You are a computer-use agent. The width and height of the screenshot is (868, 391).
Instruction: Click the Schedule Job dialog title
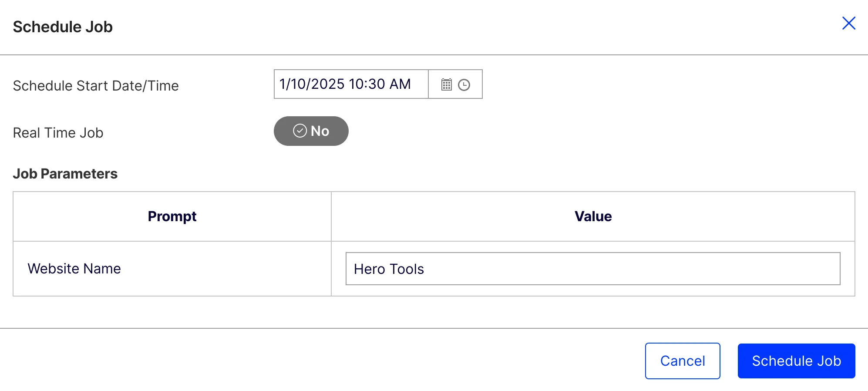[63, 27]
